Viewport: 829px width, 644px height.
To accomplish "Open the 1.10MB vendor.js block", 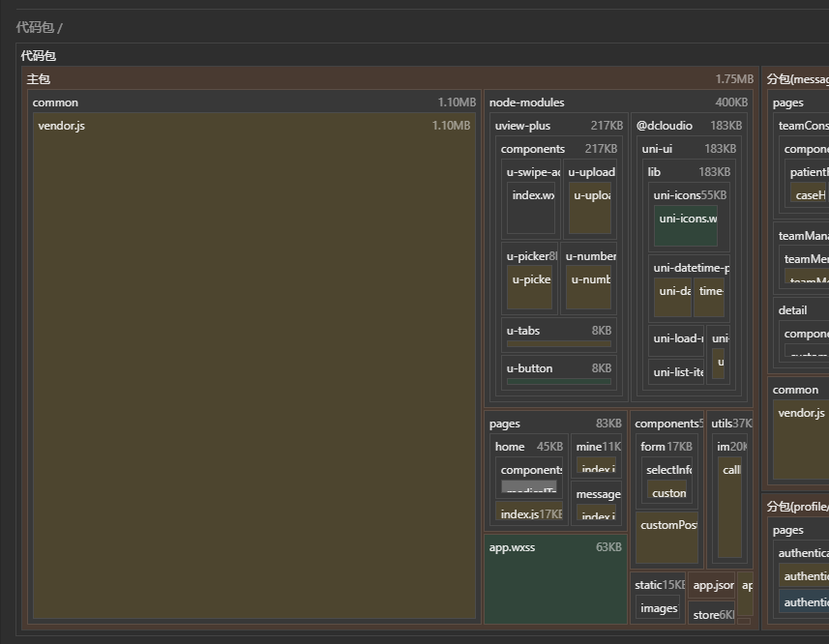I will (253, 367).
